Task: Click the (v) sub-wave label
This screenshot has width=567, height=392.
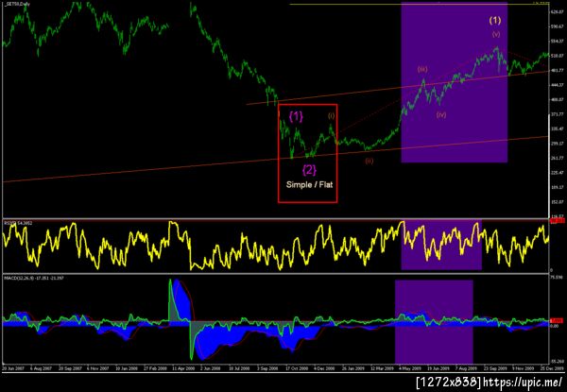Action: 496,34
